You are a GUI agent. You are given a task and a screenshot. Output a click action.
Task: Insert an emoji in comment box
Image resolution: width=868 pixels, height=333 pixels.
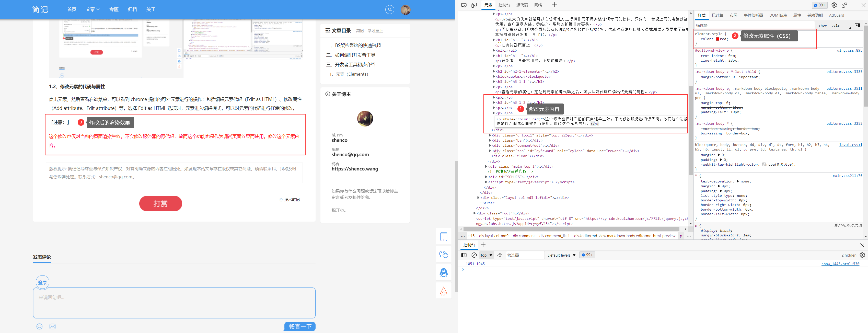click(39, 326)
